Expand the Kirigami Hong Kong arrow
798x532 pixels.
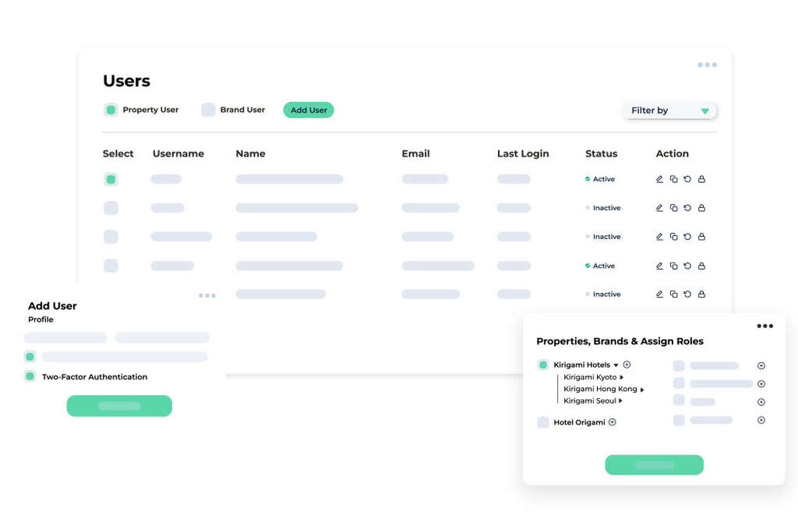(x=642, y=389)
